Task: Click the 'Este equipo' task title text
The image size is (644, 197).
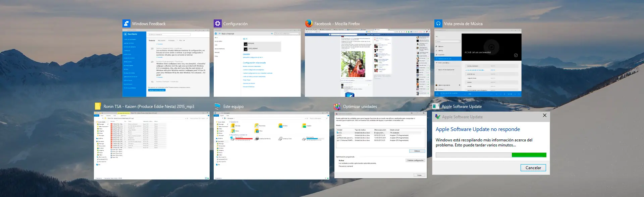Action: (x=233, y=107)
